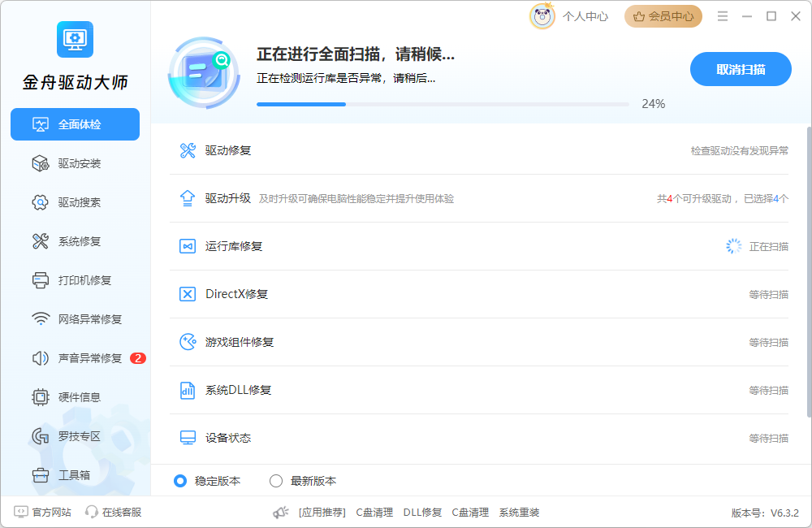Open 声音异常修复 in sidebar
Viewport: 812px width, 528px height.
coord(75,358)
